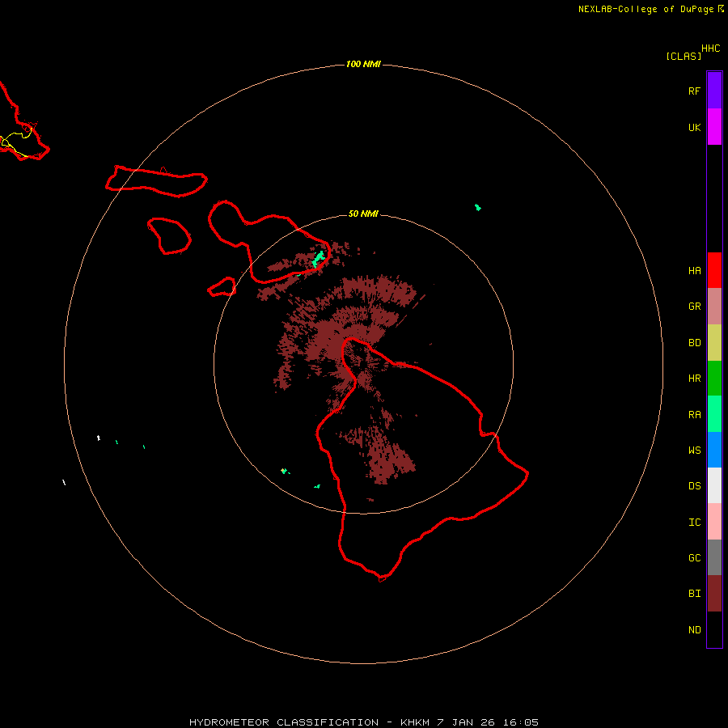
Task: Click the UK legend label
Action: pos(694,128)
